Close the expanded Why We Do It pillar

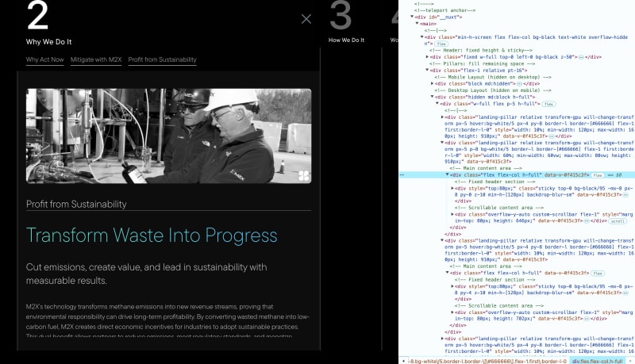pos(306,19)
